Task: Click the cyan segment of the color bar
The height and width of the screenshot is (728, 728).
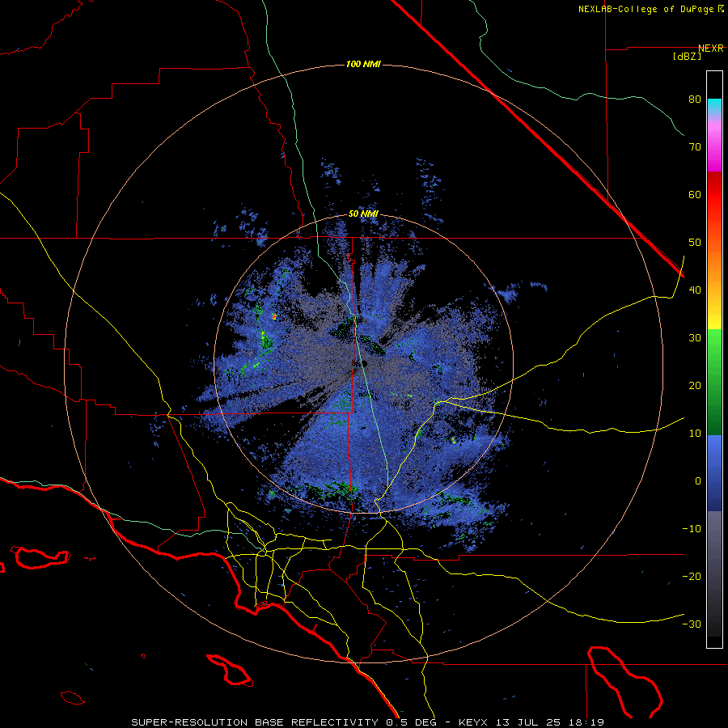Action: [714, 106]
